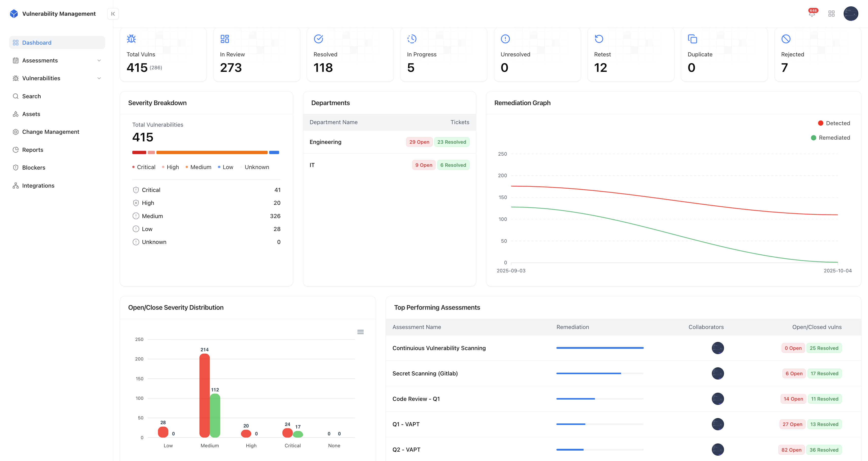
Task: Click the Retest refresh icon
Action: click(599, 39)
